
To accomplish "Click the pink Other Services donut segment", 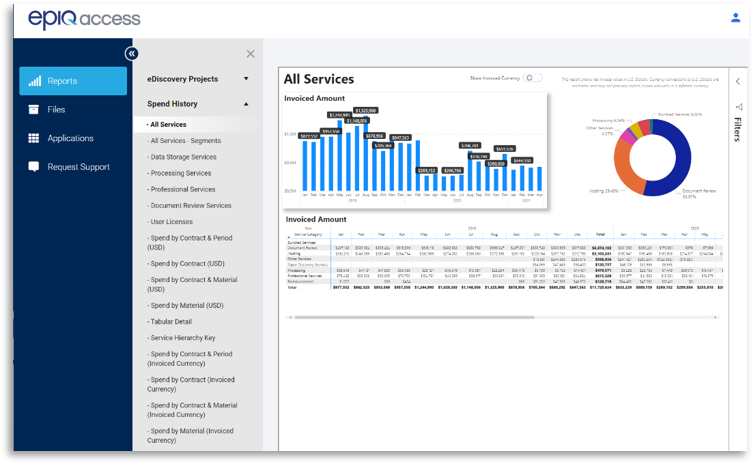I will [x=626, y=136].
